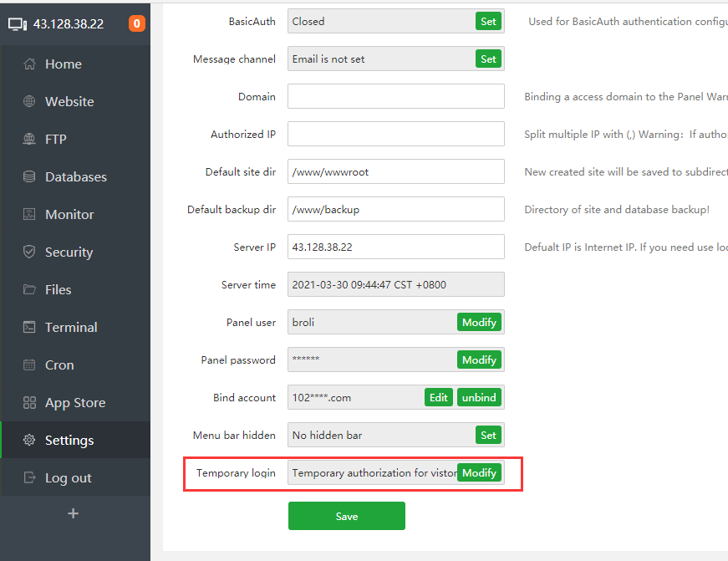Click into the Authorized IP field
728x561 pixels.
coord(395,134)
